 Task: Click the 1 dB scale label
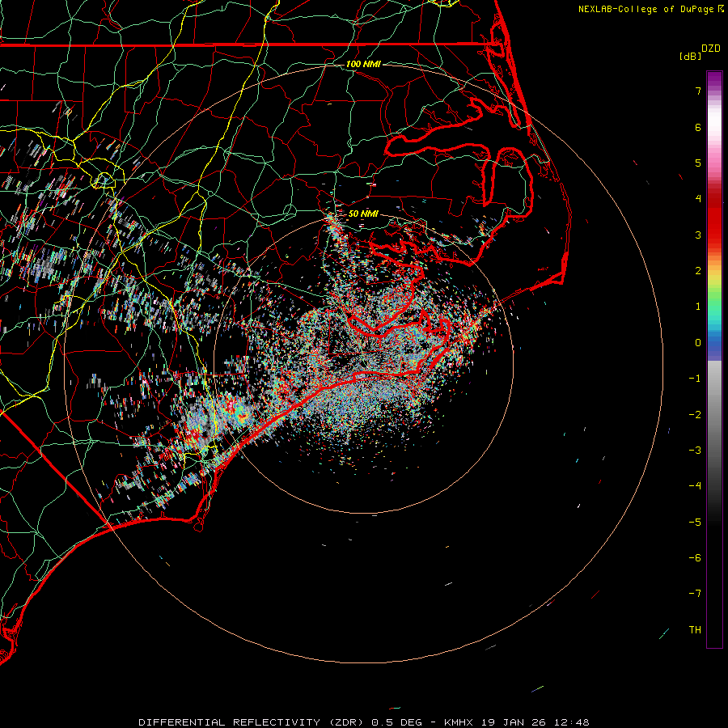click(x=697, y=307)
